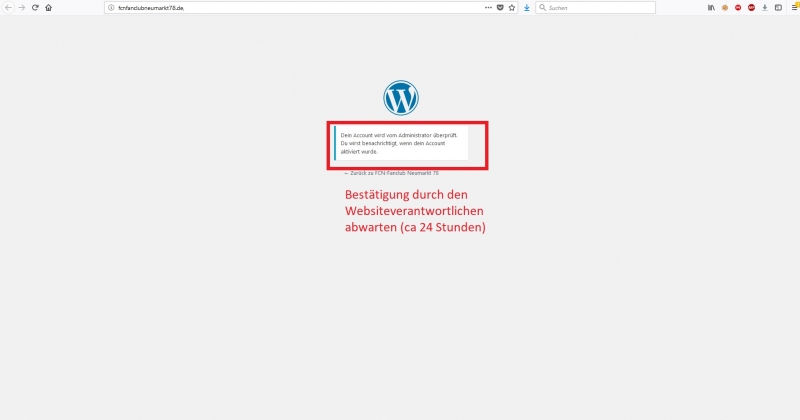
Task: Click the 'Dein Account wird vom Administrator' message
Action: pos(401,143)
